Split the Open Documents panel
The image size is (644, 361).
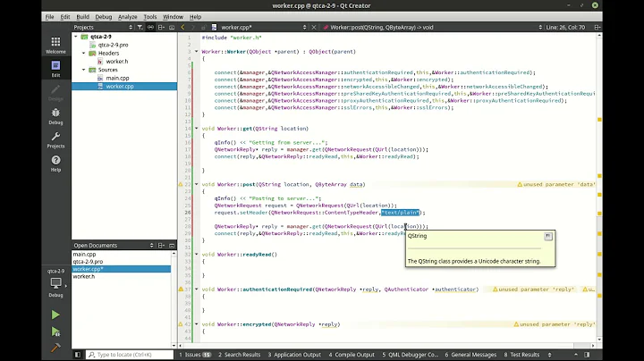pyautogui.click(x=161, y=246)
